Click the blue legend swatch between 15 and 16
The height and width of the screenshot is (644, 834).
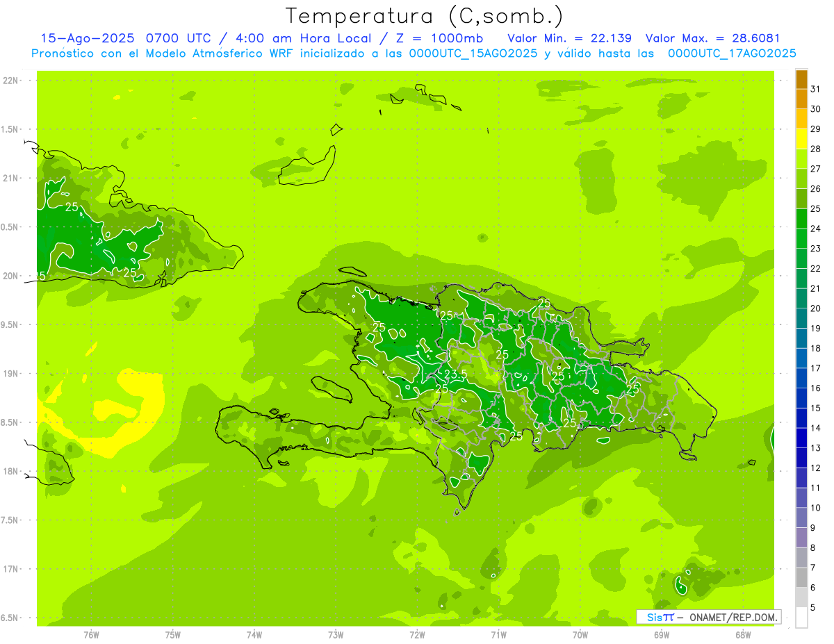(x=801, y=398)
